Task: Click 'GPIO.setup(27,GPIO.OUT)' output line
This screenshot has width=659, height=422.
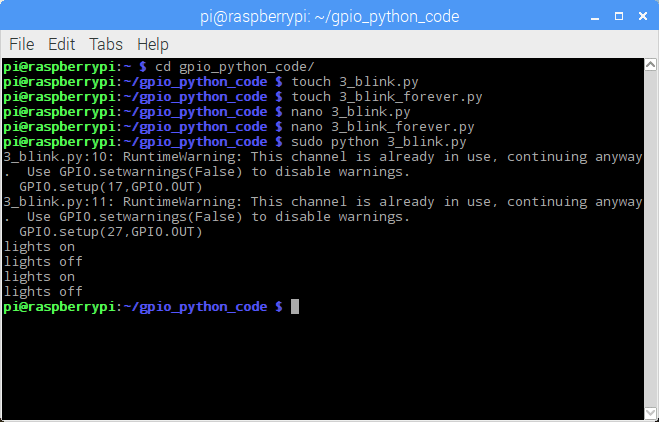Action: click(111, 232)
